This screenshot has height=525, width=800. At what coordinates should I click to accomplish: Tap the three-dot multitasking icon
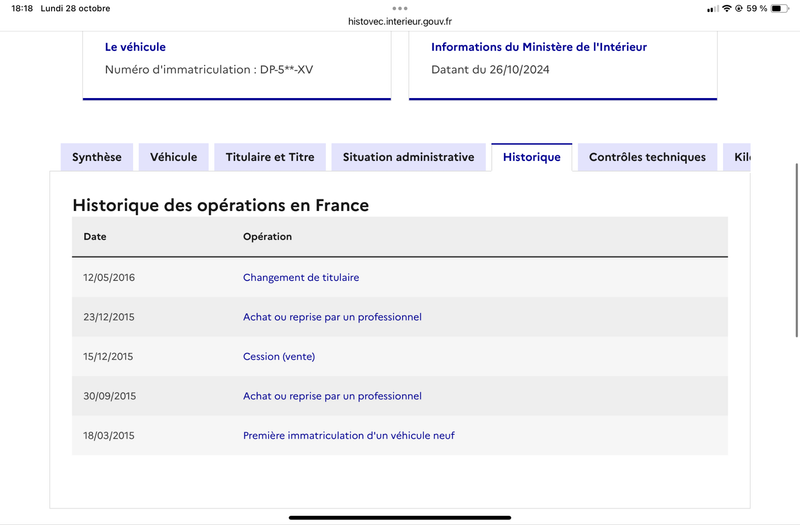(x=400, y=8)
